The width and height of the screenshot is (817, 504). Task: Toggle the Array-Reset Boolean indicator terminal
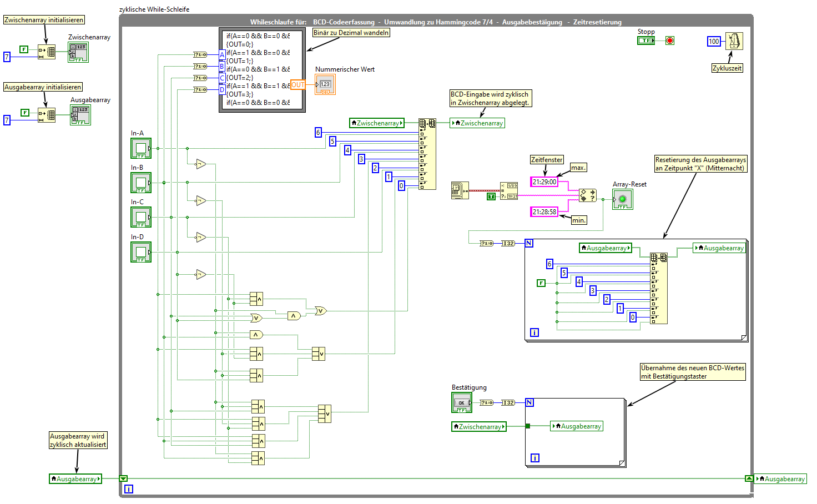click(623, 199)
